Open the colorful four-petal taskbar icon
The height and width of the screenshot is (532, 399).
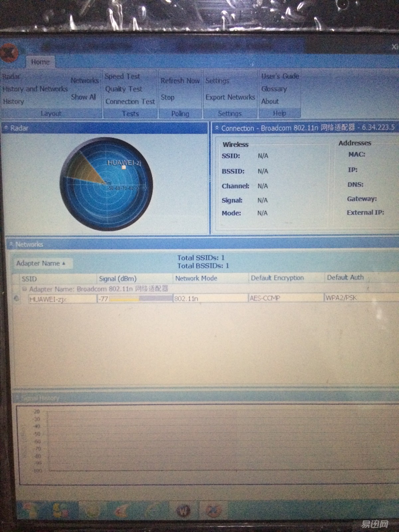[x=60, y=510]
